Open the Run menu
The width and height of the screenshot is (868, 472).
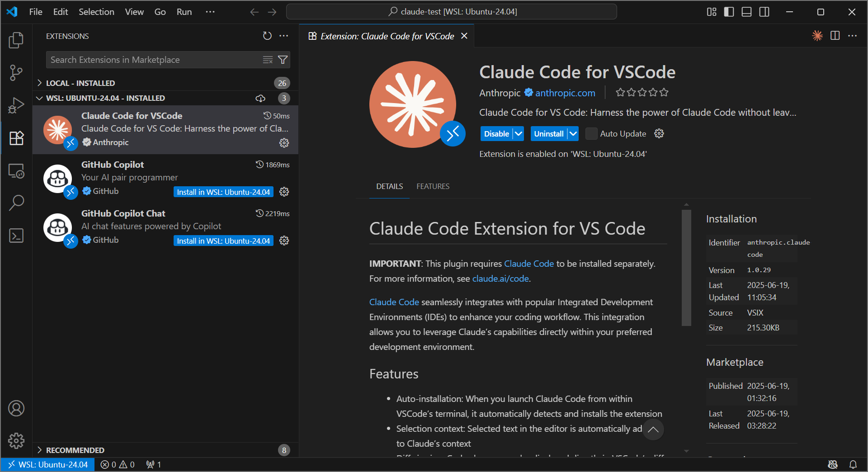(184, 12)
